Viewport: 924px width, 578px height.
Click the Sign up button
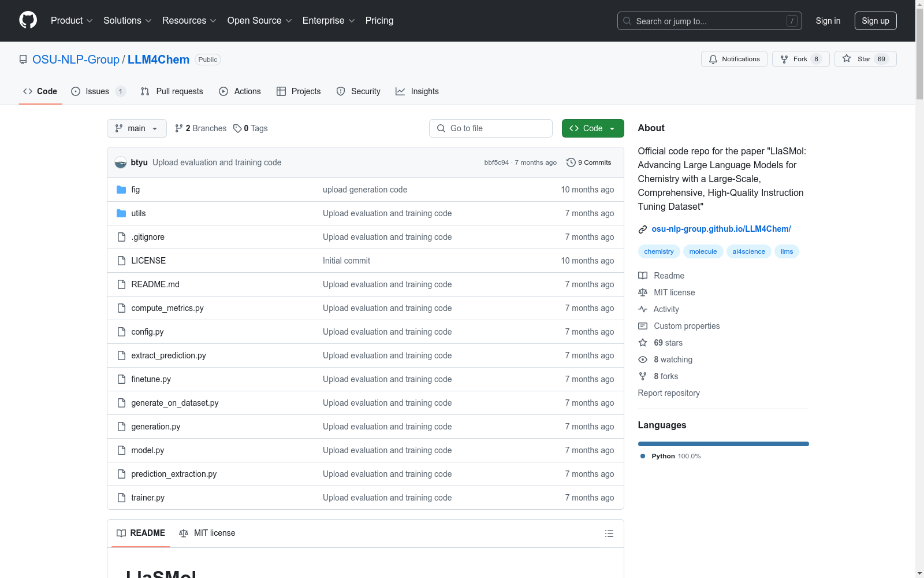pyautogui.click(x=875, y=21)
